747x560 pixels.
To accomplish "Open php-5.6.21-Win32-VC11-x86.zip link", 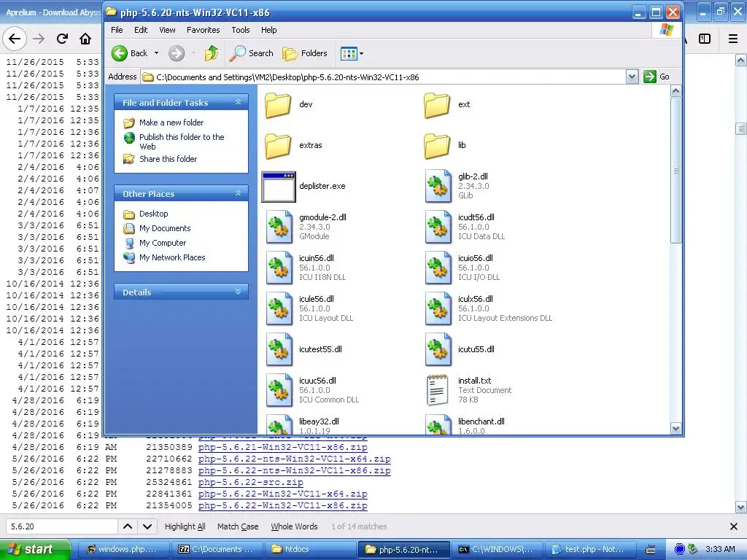I will coord(282,448).
